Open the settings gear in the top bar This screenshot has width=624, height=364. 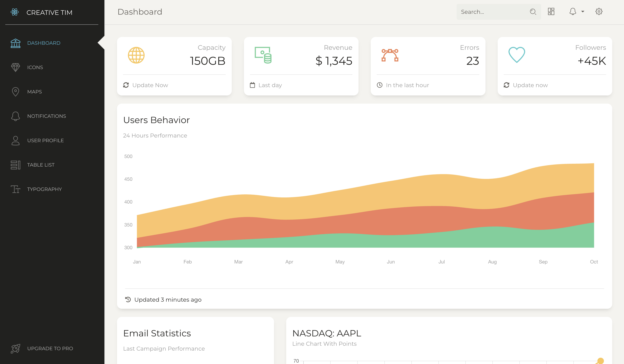point(599,11)
